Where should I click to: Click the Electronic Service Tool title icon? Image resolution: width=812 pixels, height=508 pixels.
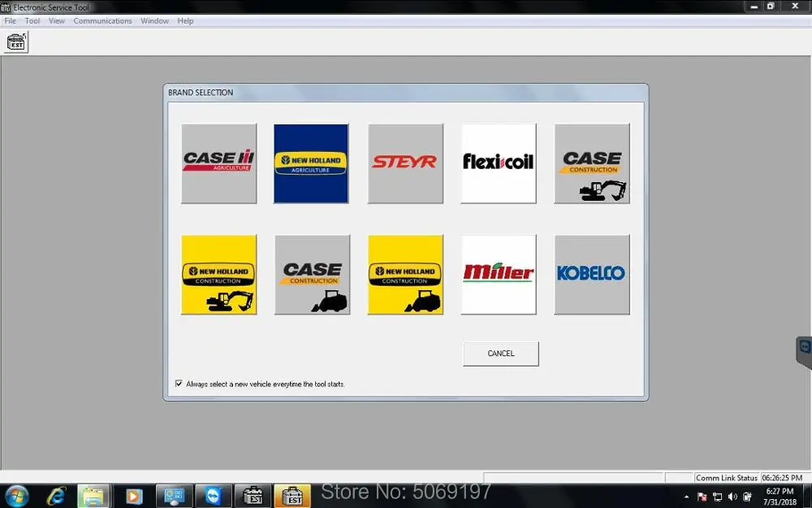[x=6, y=7]
